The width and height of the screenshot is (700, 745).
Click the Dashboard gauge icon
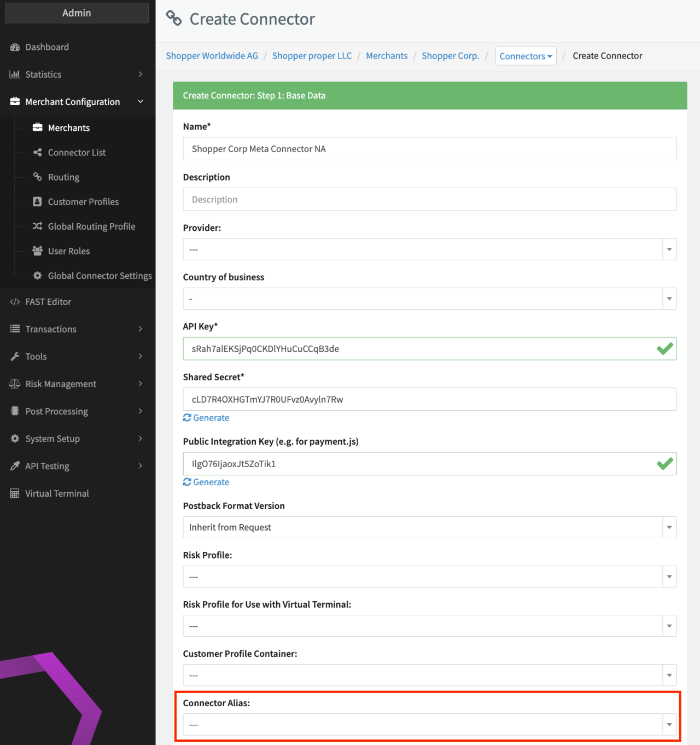[15, 47]
